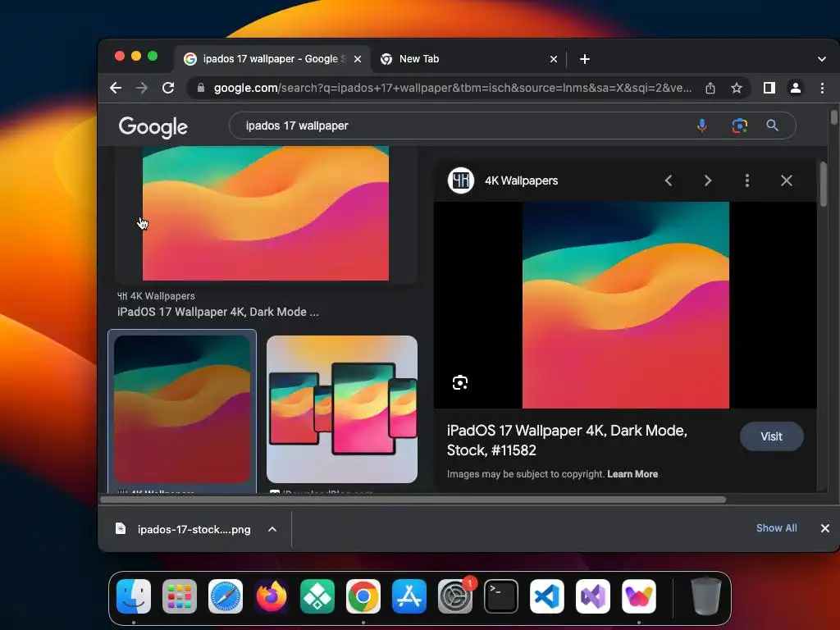
Task: Click the address bar URL
Action: point(452,88)
